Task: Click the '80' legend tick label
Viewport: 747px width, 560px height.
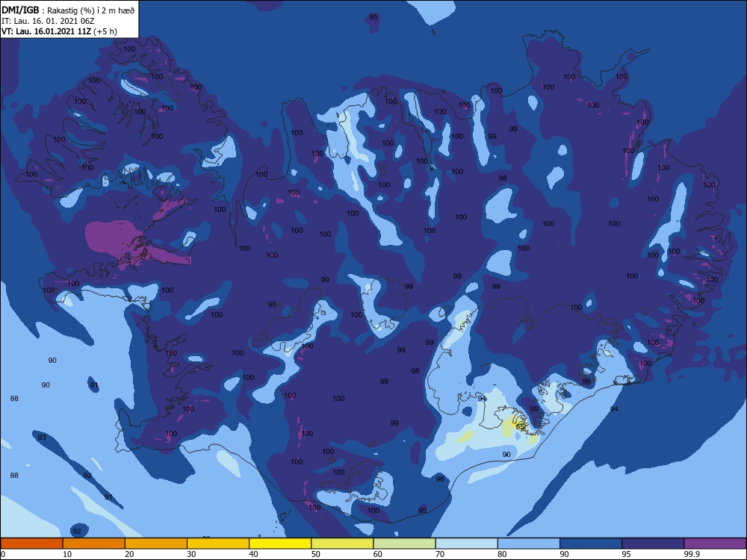Action: [x=502, y=554]
